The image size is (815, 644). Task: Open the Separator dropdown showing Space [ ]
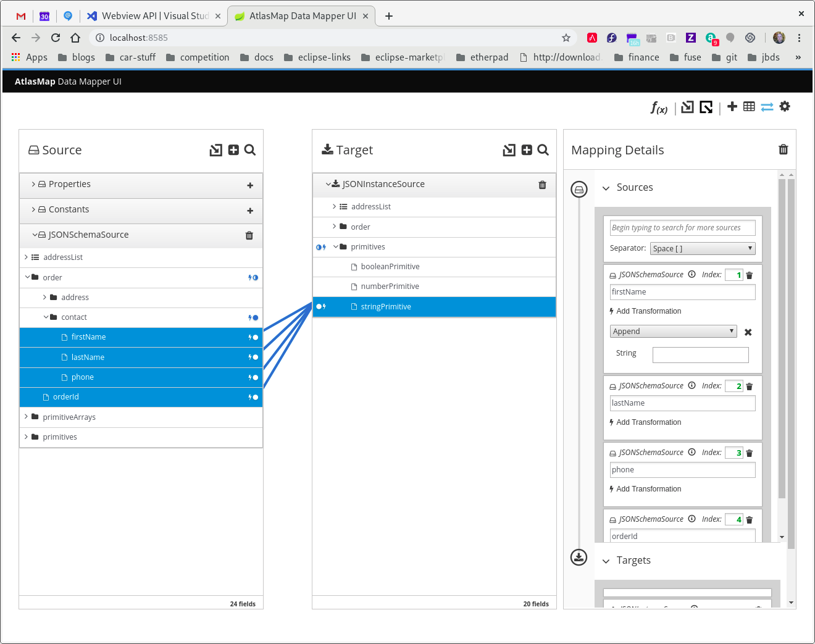pos(702,248)
